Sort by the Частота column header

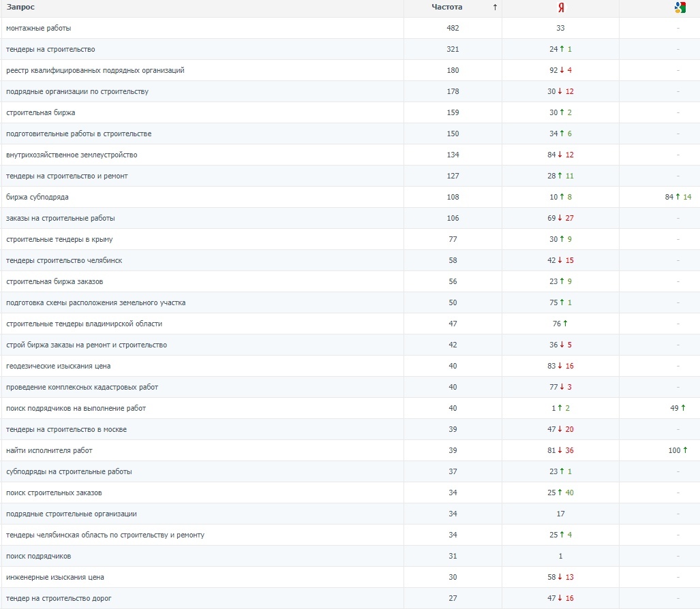[x=447, y=7]
